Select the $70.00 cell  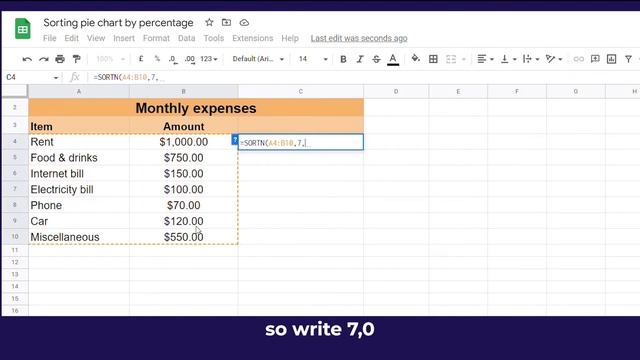[x=184, y=205]
